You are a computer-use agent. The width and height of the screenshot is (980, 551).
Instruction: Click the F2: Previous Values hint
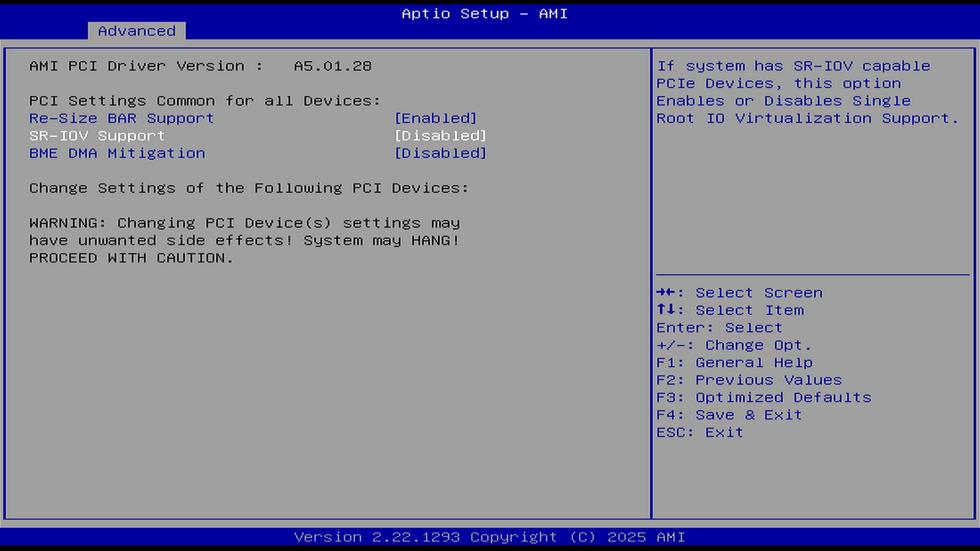749,380
